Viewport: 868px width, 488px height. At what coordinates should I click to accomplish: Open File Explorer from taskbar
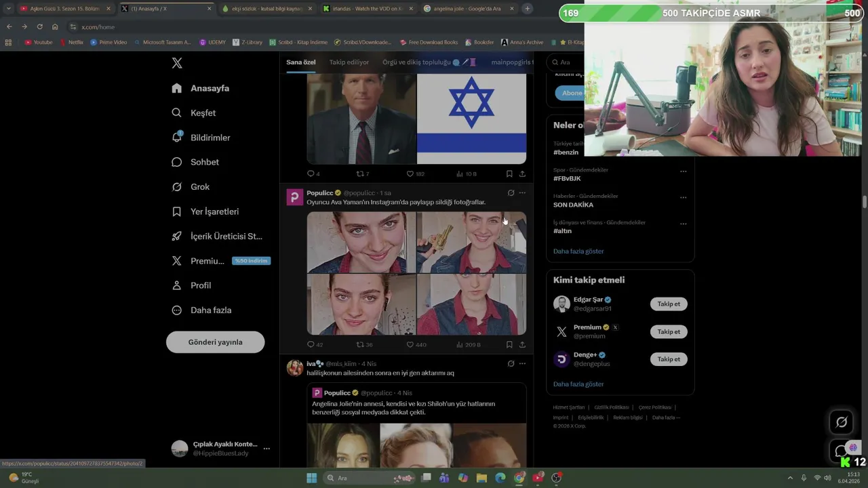[481, 478]
